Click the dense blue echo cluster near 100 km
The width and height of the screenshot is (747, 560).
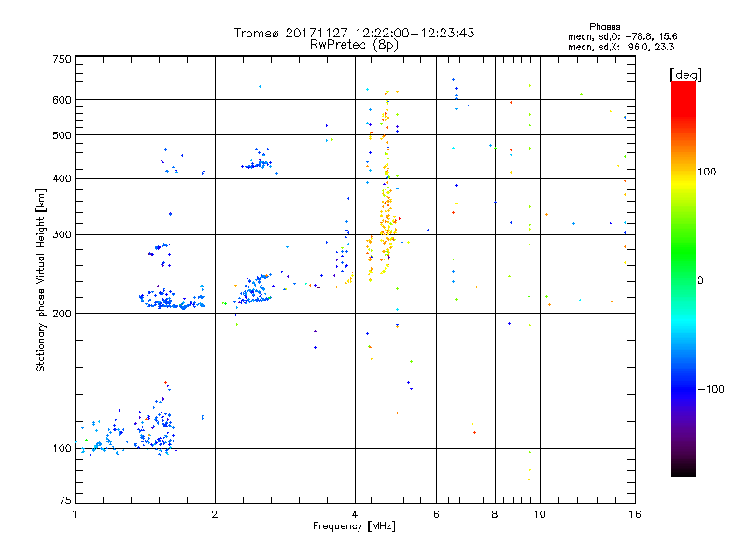155,431
